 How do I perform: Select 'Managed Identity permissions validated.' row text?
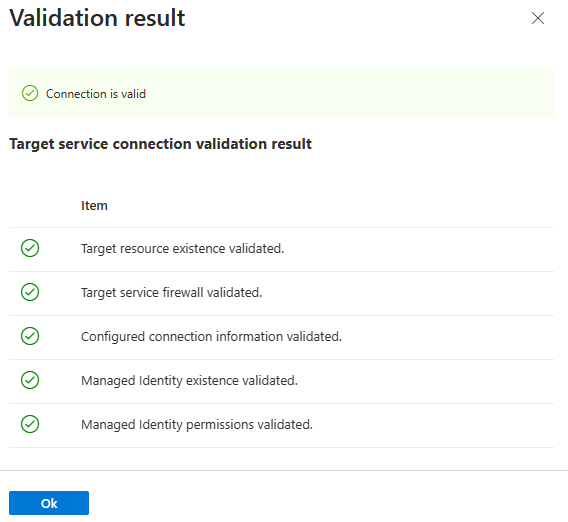pyautogui.click(x=197, y=425)
